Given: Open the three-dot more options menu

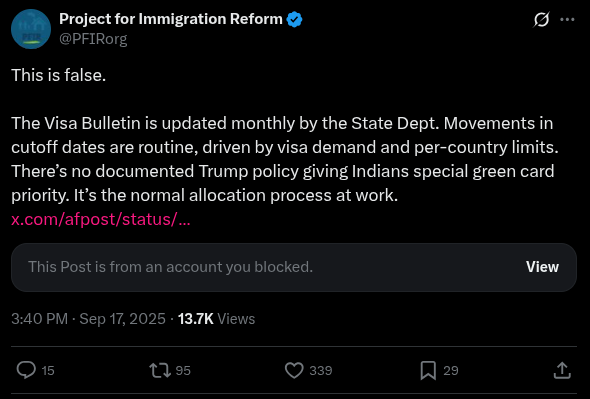Looking at the screenshot, I should click(567, 20).
